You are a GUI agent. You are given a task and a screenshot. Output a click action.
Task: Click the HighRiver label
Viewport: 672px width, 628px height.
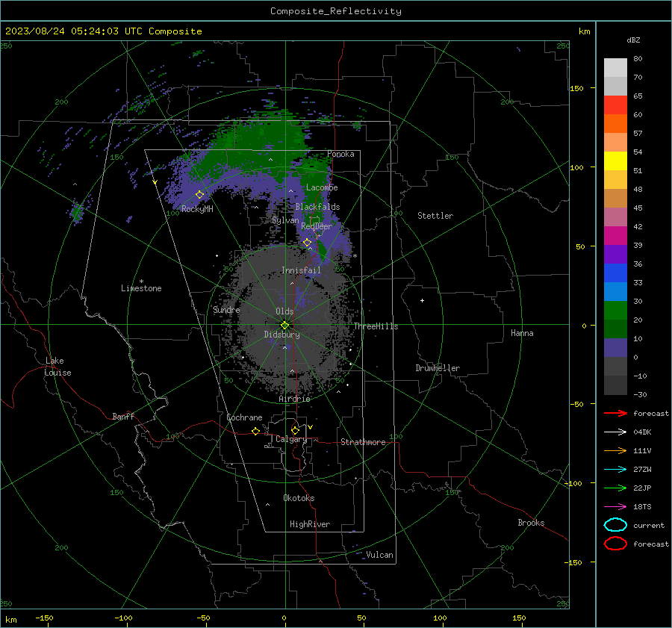click(x=310, y=524)
